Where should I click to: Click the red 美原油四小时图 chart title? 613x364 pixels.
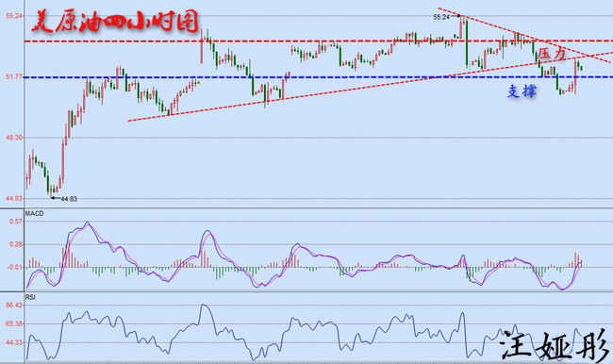click(115, 22)
